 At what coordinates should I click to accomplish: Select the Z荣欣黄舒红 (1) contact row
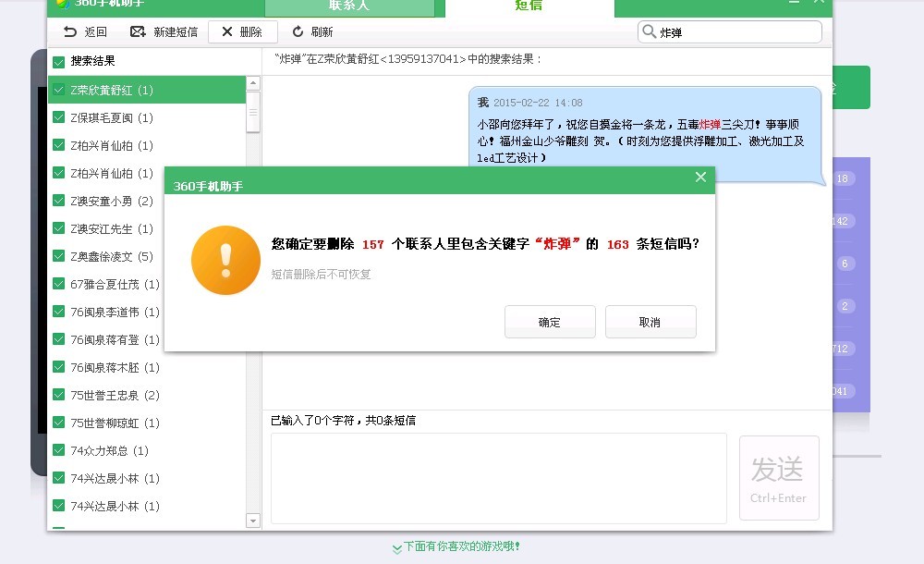(147, 90)
